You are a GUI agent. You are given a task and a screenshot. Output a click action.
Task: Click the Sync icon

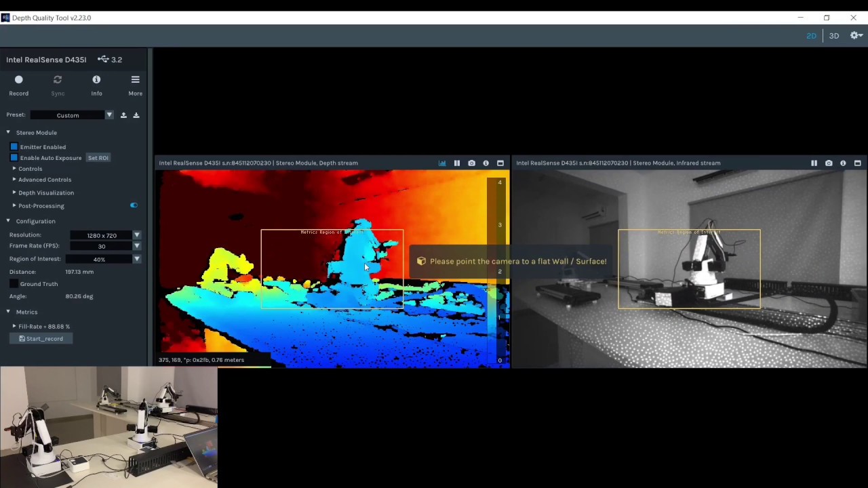(x=58, y=80)
